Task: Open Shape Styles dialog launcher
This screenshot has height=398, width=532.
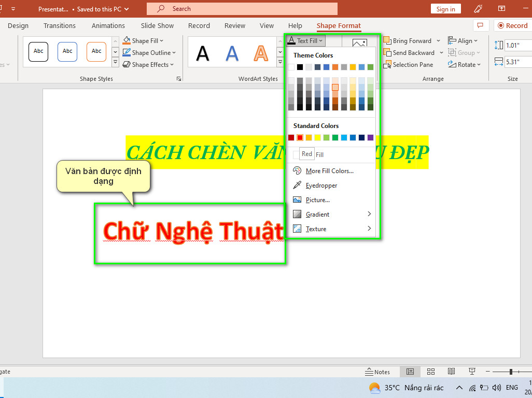Action: pyautogui.click(x=179, y=79)
